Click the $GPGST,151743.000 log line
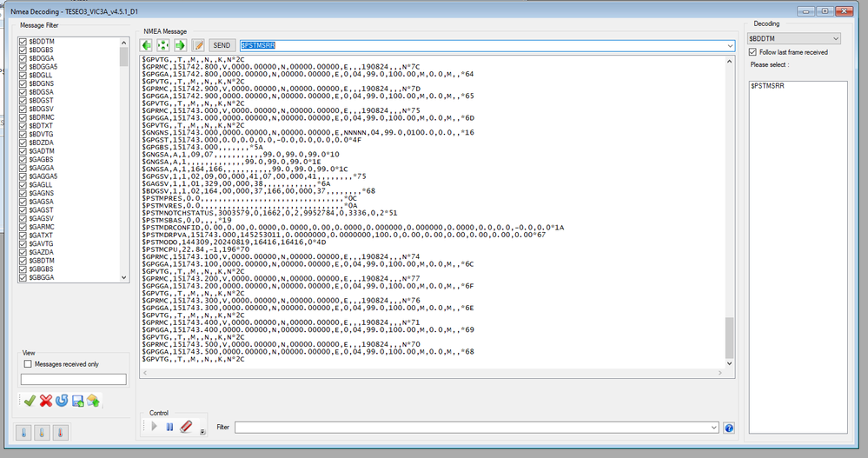The height and width of the screenshot is (458, 868). tap(251, 140)
